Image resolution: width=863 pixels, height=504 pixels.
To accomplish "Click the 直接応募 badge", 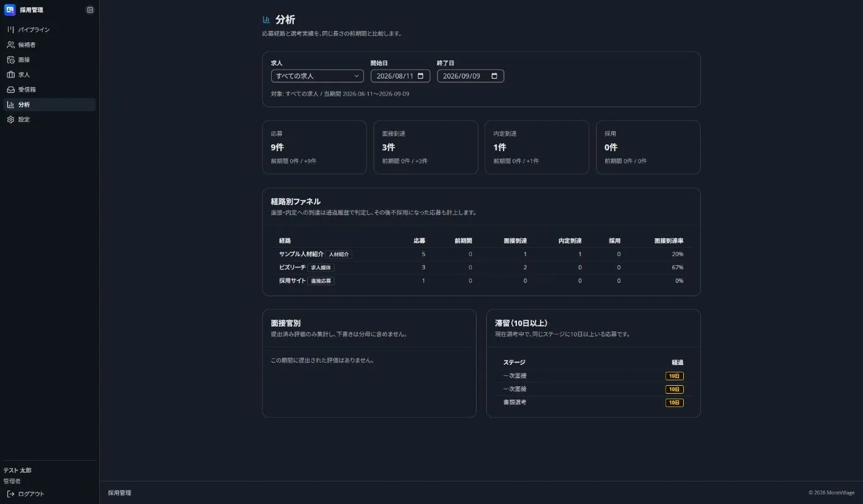I will click(x=321, y=281).
